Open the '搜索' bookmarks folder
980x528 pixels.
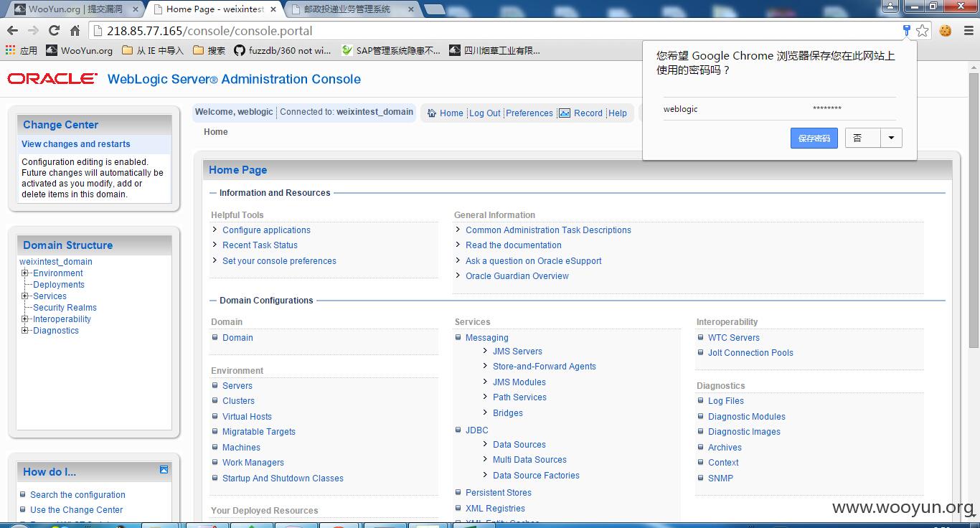coord(209,50)
